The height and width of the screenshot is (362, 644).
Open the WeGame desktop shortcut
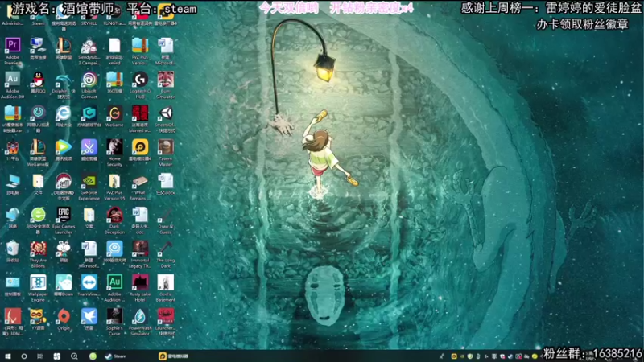coord(114,117)
